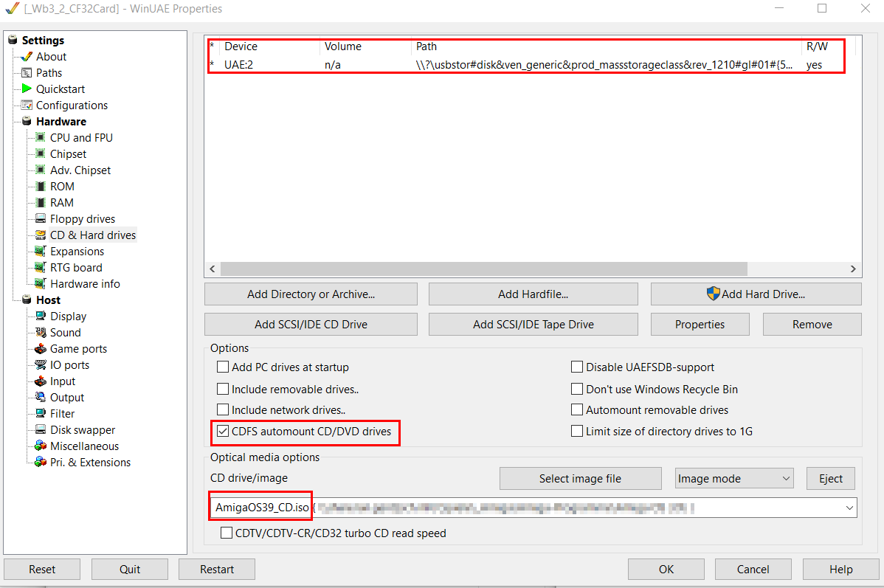Check CDTV/CD32 turbo CD read speed
Screen dimensions: 884x588
pyautogui.click(x=227, y=533)
